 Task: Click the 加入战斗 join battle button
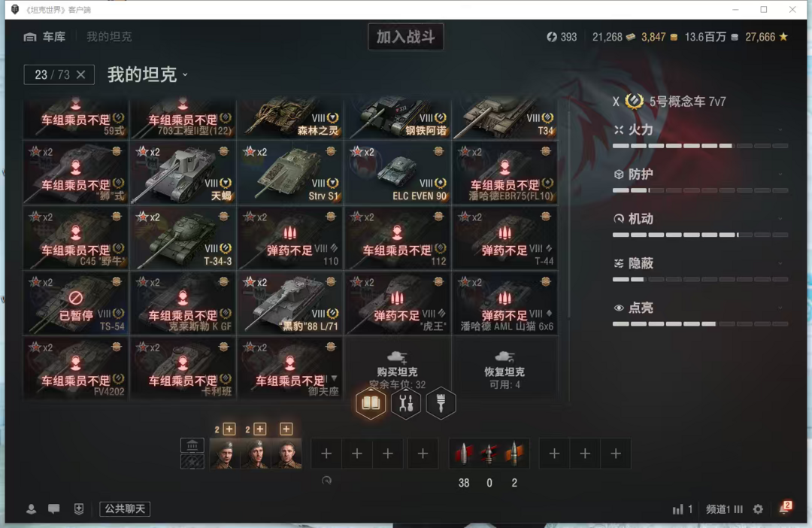(x=405, y=37)
